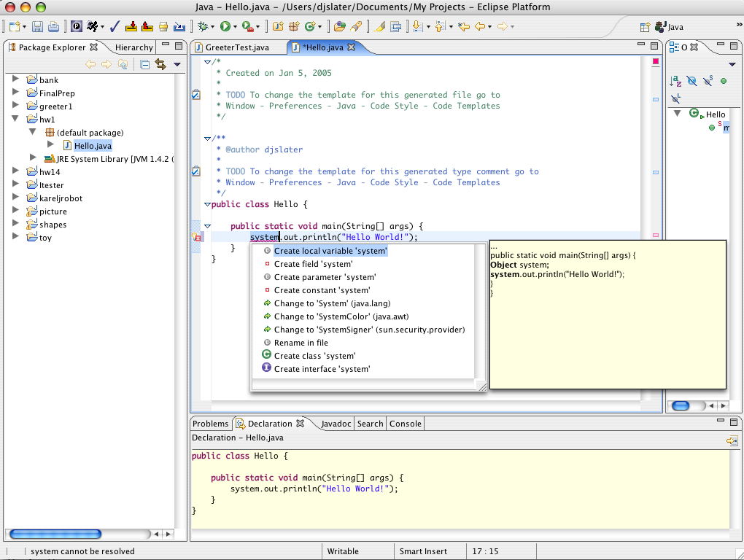The height and width of the screenshot is (560, 744).
Task: Click the Save disk icon in toolbar
Action: [38, 26]
